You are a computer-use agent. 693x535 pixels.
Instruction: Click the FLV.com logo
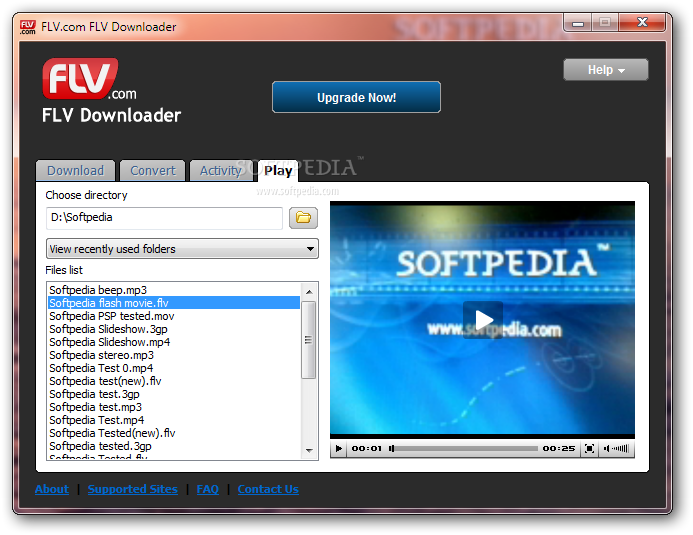point(89,79)
